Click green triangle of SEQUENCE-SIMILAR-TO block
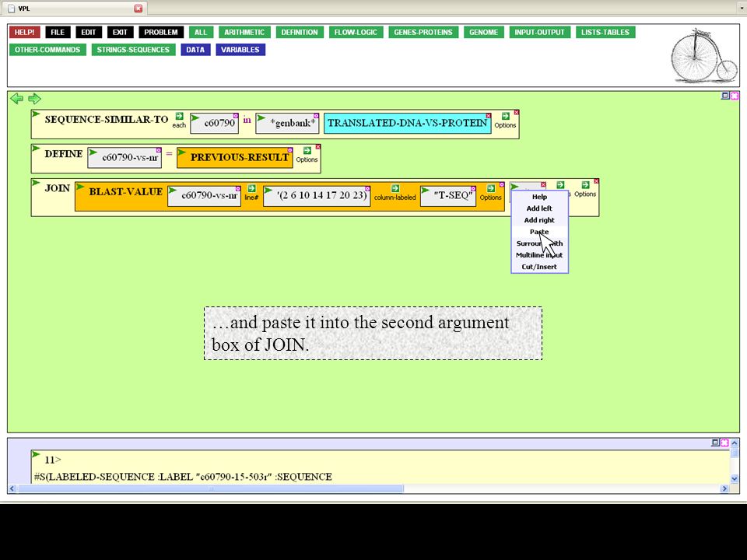This screenshot has width=747, height=560. [36, 114]
